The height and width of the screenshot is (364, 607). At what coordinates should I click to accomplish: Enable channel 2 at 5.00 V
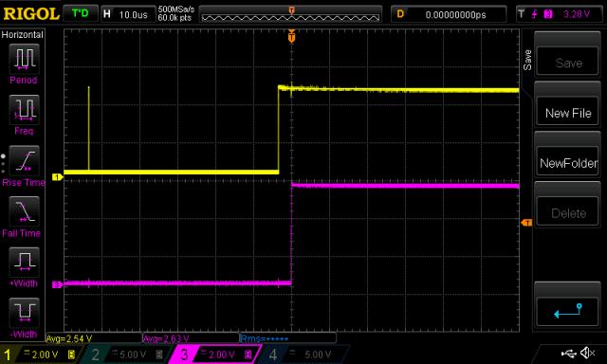pos(126,355)
